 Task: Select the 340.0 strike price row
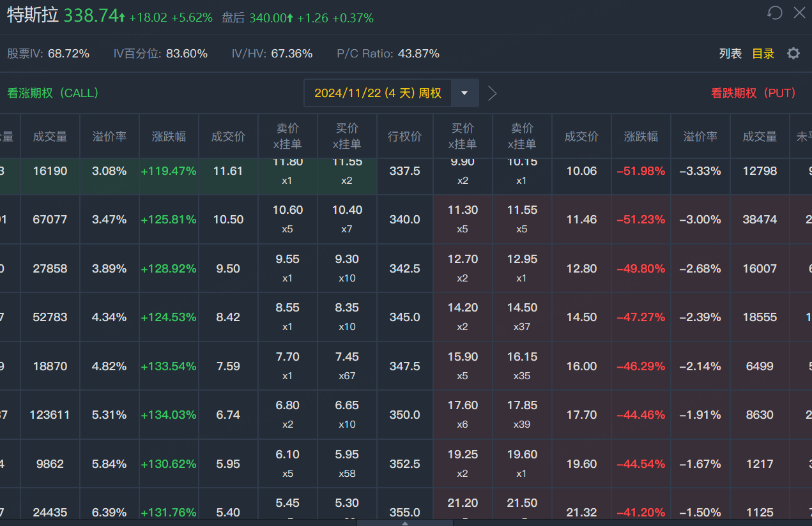point(405,220)
